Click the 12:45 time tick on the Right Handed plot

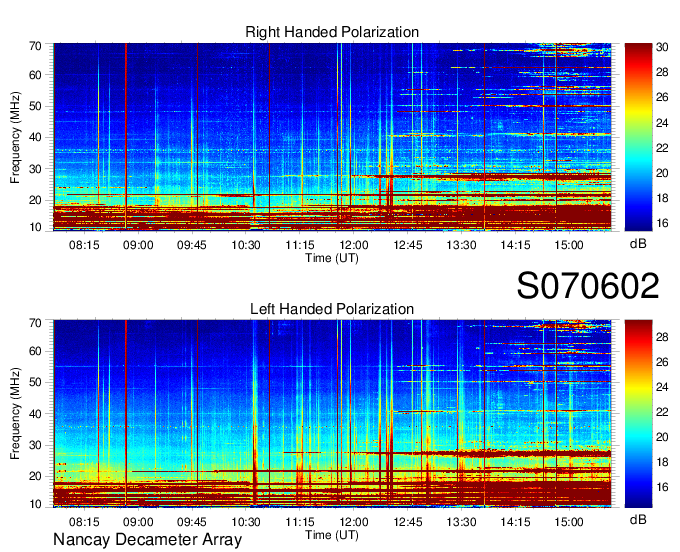(408, 245)
